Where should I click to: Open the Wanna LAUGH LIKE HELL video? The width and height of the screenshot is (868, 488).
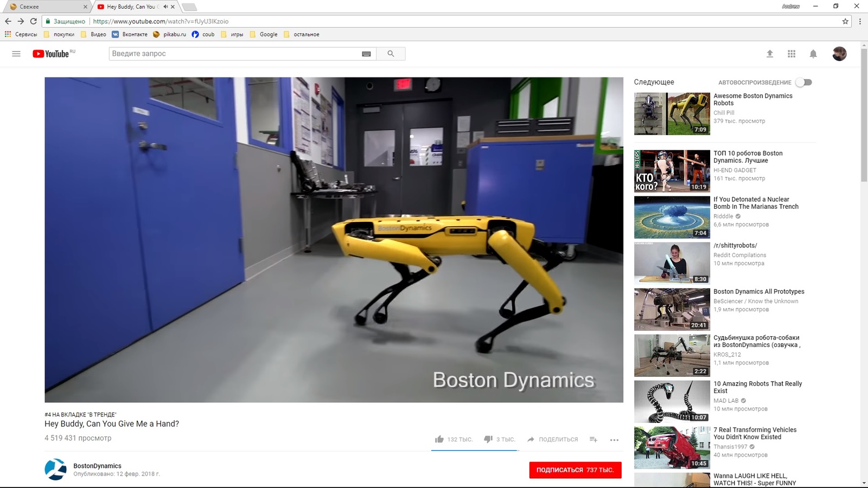(755, 479)
